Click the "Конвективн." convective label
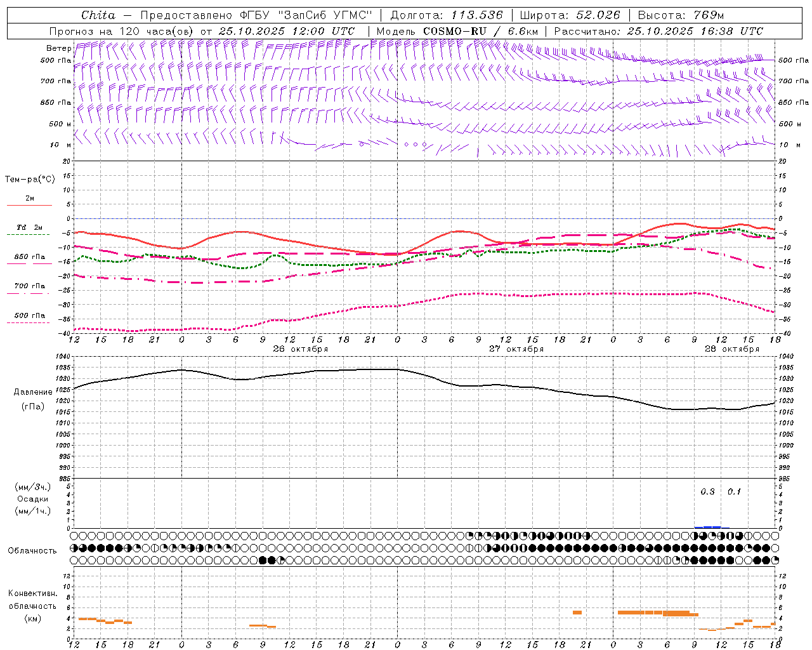 click(x=33, y=594)
